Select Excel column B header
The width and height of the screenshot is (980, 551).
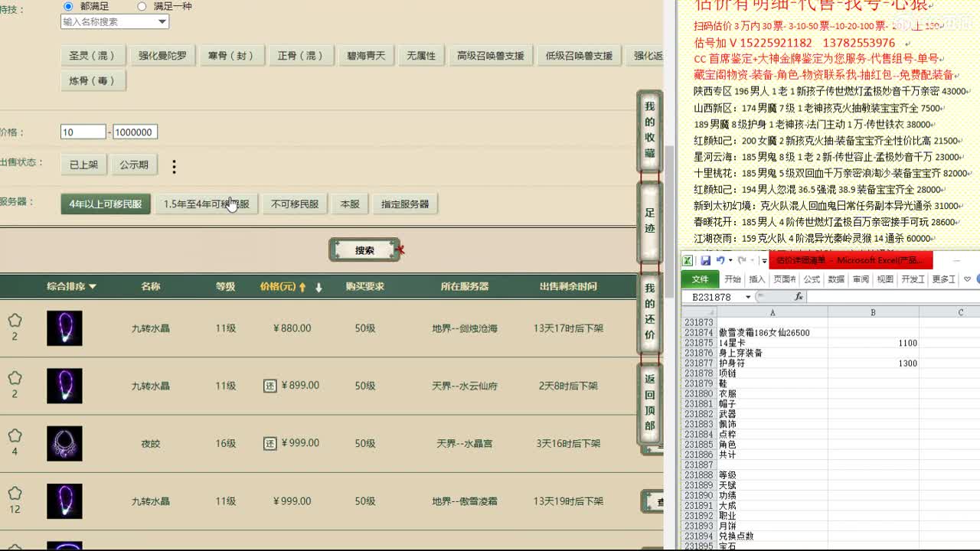pyautogui.click(x=873, y=312)
